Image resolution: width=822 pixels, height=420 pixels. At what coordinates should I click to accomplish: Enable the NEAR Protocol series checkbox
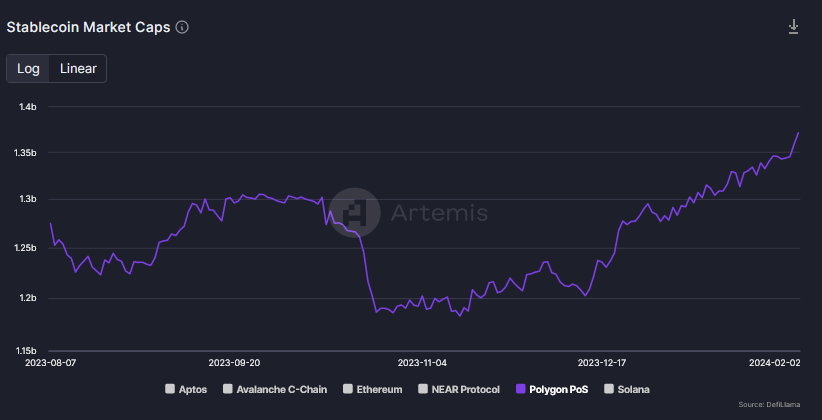(424, 388)
